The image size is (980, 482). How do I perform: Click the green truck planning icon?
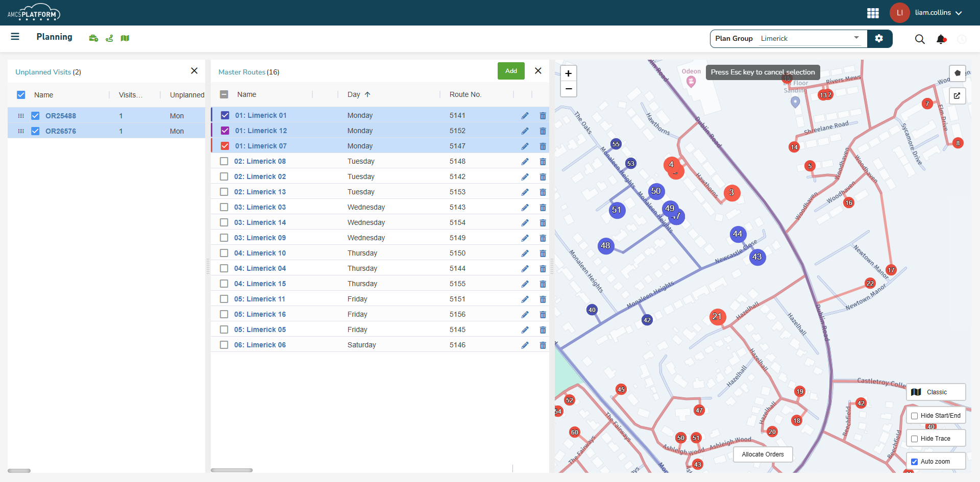93,38
